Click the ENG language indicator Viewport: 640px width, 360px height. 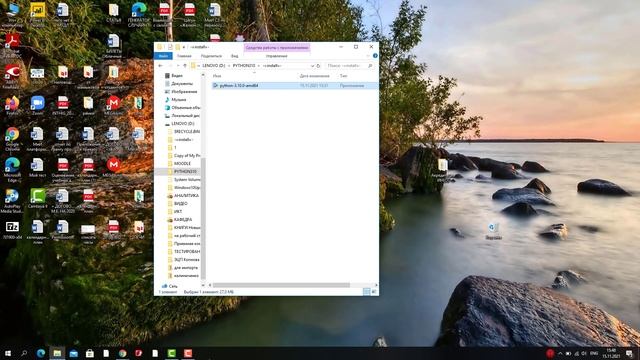(594, 353)
